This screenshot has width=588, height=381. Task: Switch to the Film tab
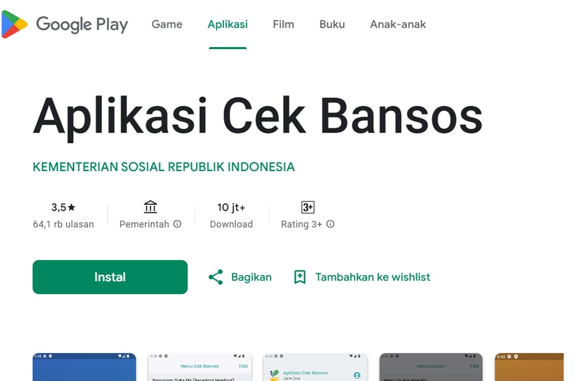pos(283,24)
